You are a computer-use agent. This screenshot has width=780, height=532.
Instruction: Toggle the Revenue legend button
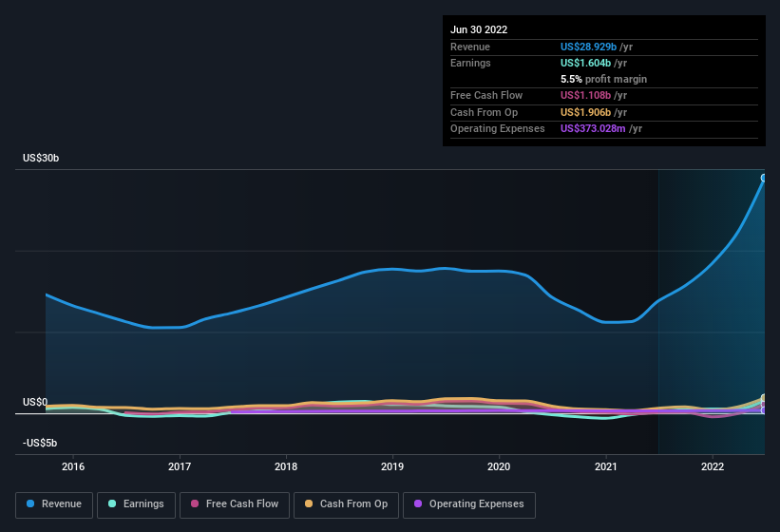(x=54, y=504)
